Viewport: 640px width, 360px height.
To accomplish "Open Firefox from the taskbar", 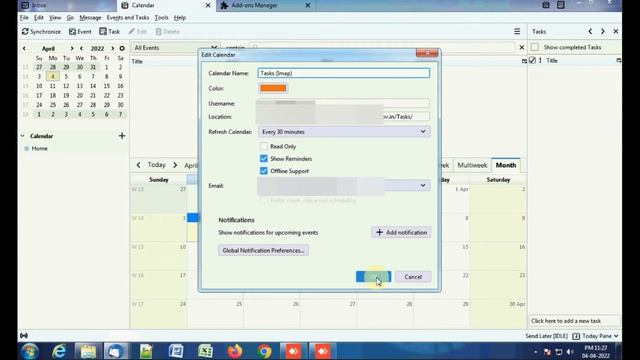I will pos(235,351).
